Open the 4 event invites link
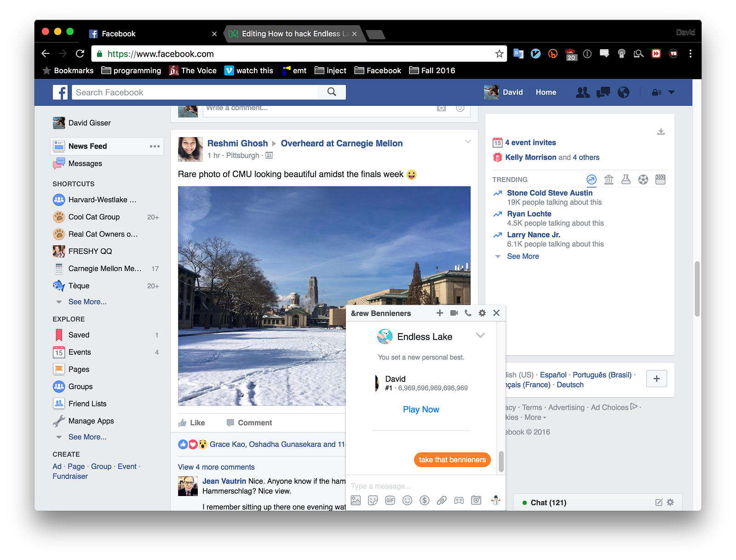Image resolution: width=736 pixels, height=560 pixels. coord(530,143)
